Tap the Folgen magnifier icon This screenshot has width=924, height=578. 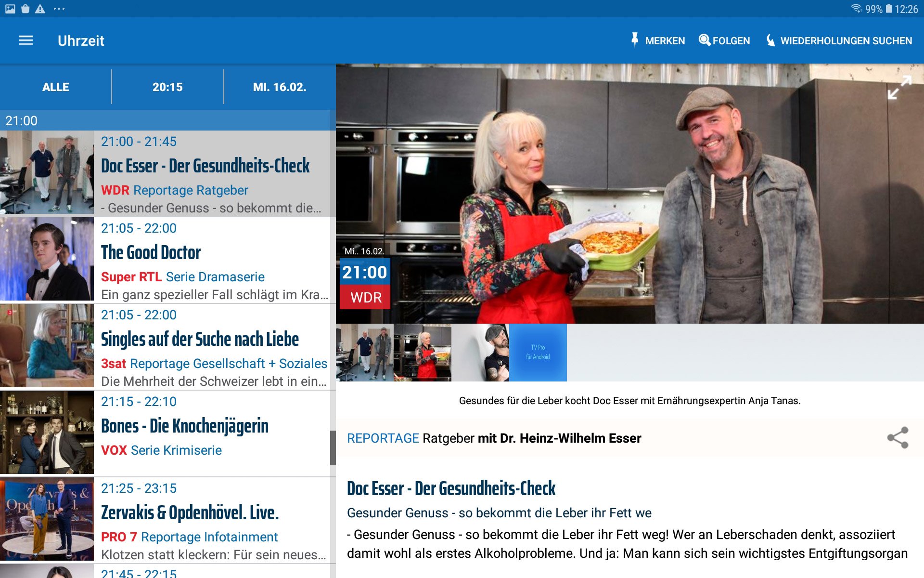[x=705, y=40]
